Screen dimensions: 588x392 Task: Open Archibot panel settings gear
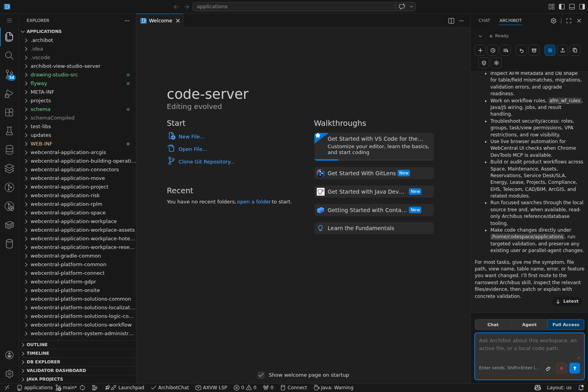(554, 21)
